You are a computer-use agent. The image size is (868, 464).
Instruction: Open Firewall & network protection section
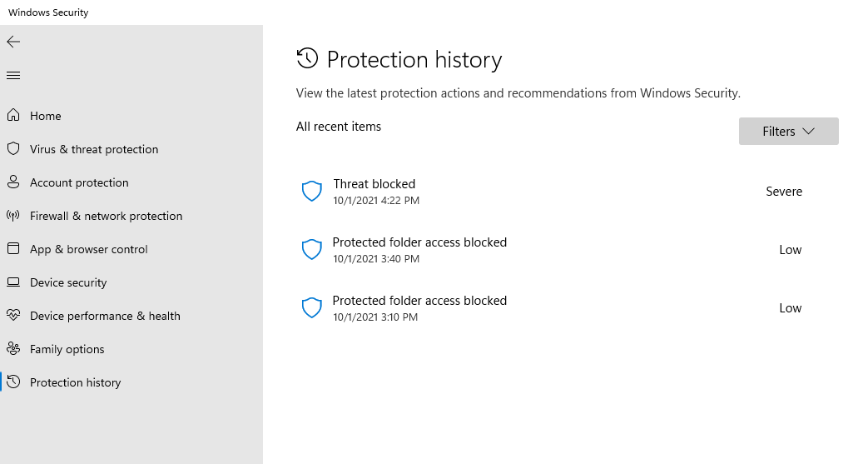106,216
